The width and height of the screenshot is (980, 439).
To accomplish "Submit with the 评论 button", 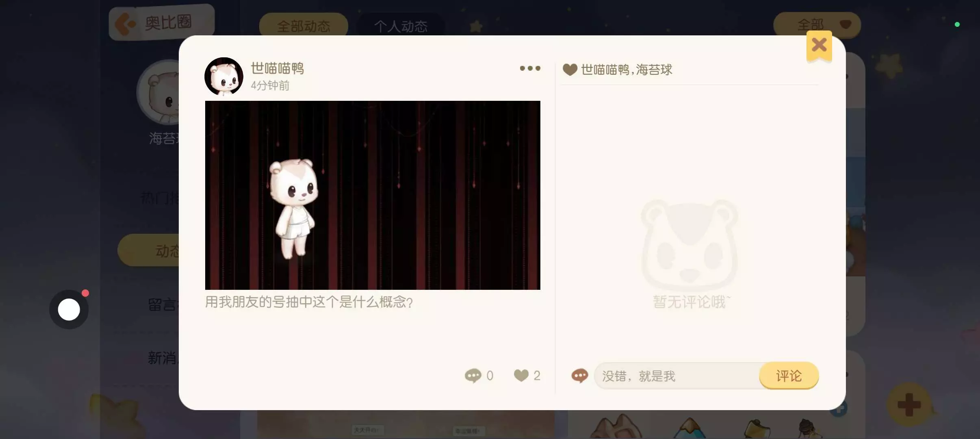I will point(789,376).
